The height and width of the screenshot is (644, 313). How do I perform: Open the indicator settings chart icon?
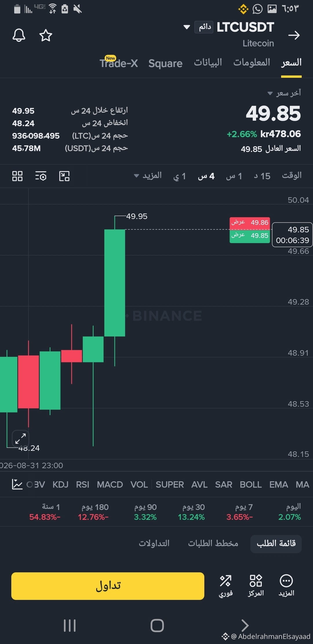click(x=17, y=484)
